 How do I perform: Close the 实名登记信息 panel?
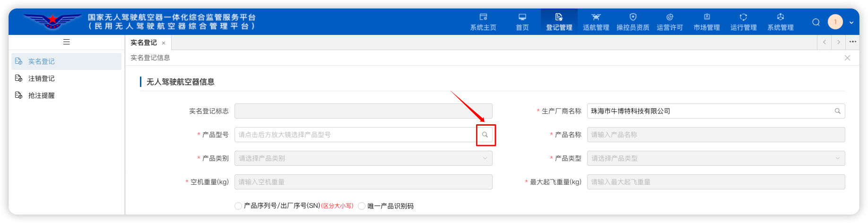point(847,58)
